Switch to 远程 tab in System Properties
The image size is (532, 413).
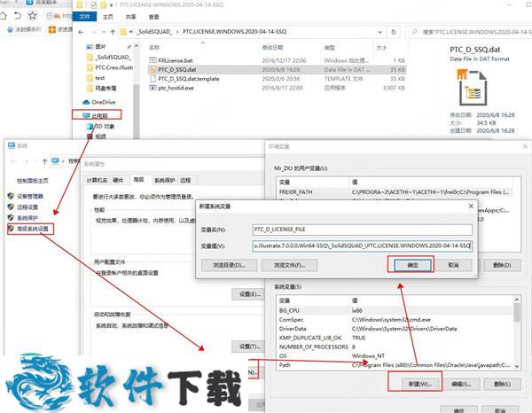tap(185, 181)
